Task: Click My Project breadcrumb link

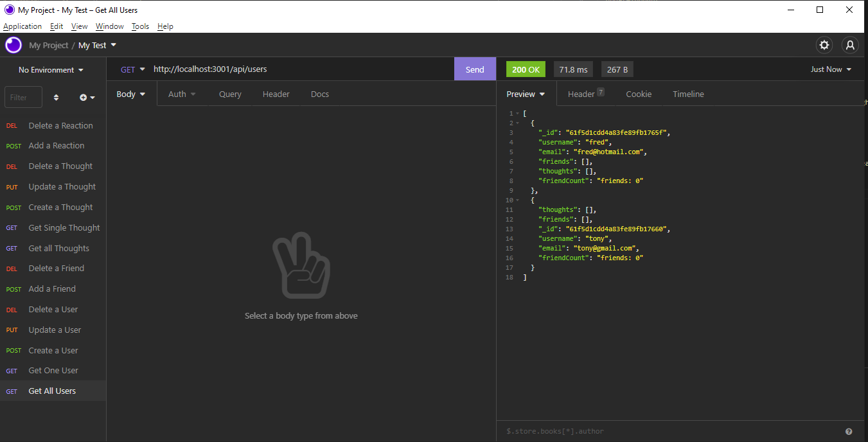Action: pos(49,46)
